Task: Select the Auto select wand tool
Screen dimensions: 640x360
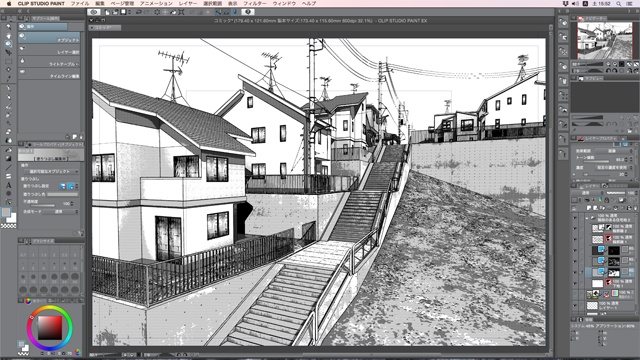Action: (x=8, y=70)
